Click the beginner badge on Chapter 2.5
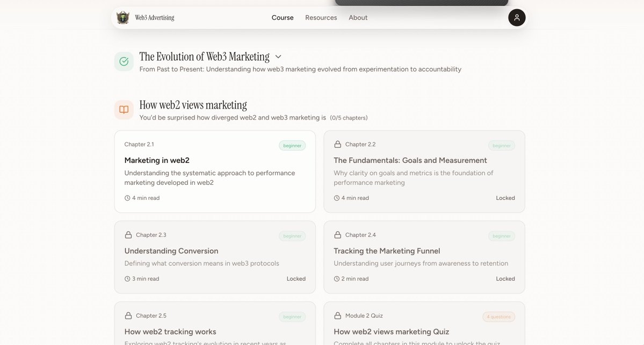 292,317
